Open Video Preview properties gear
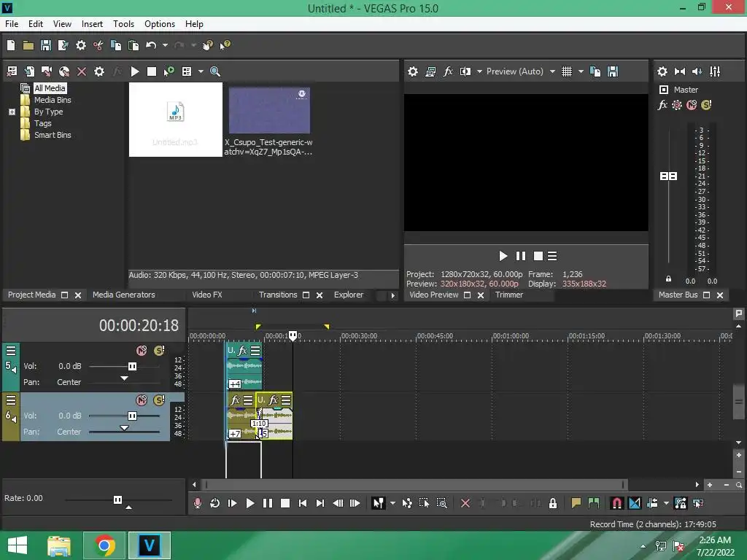Image resolution: width=747 pixels, height=560 pixels. coord(413,71)
